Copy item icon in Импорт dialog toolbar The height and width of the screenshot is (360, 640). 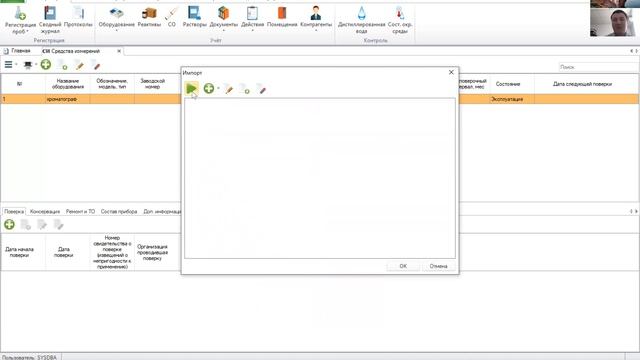pyautogui.click(x=244, y=88)
